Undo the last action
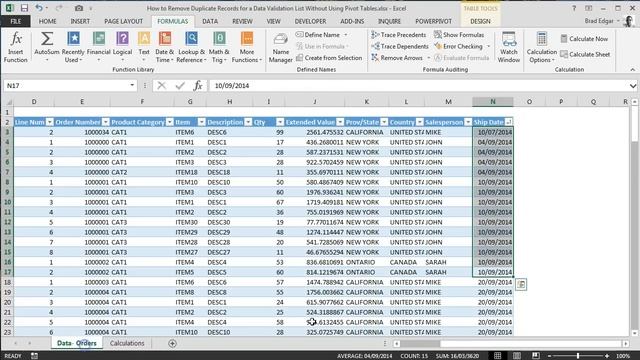 point(39,8)
